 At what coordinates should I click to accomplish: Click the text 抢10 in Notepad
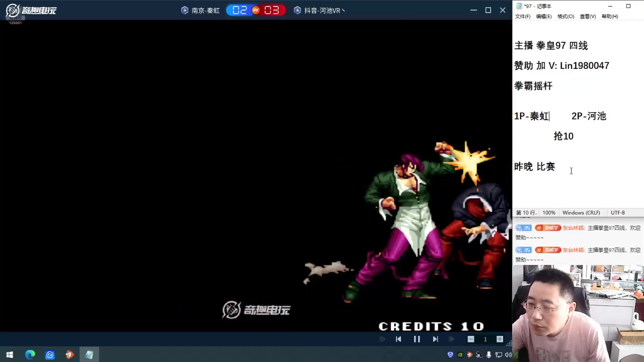563,136
